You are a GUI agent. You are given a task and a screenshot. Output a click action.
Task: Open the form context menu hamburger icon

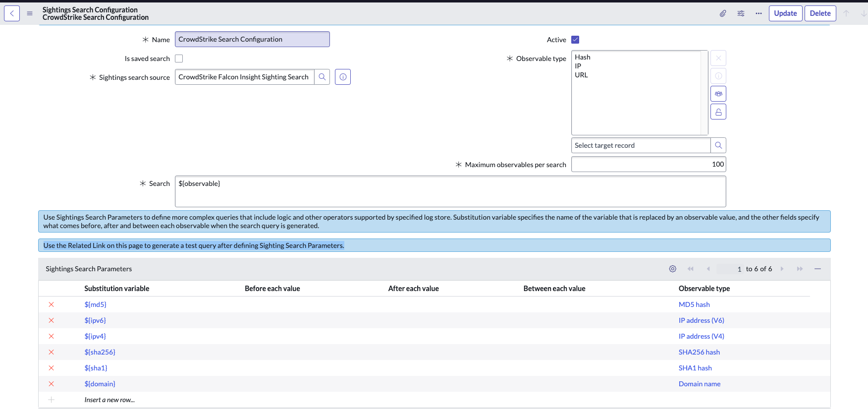tap(30, 13)
